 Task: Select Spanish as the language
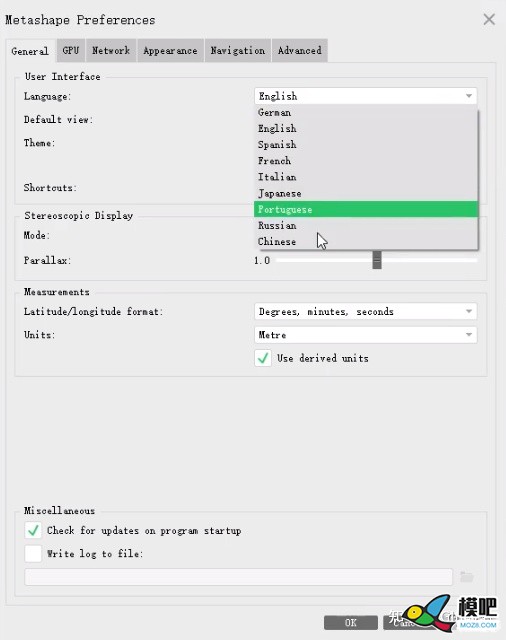click(366, 144)
